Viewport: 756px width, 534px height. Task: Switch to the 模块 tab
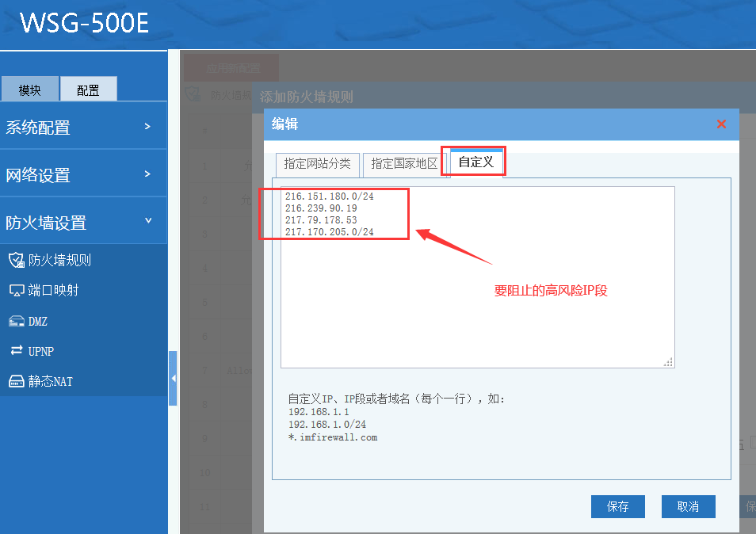30,90
